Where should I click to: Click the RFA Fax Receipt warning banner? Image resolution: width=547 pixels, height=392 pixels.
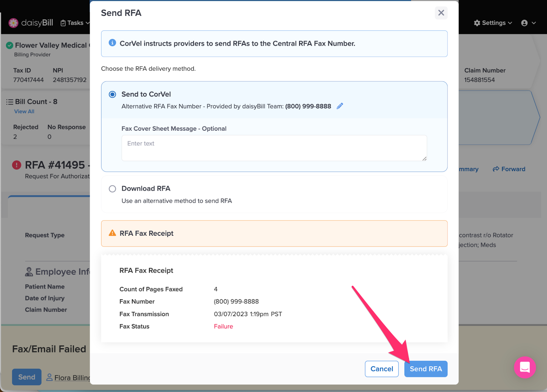pyautogui.click(x=274, y=233)
